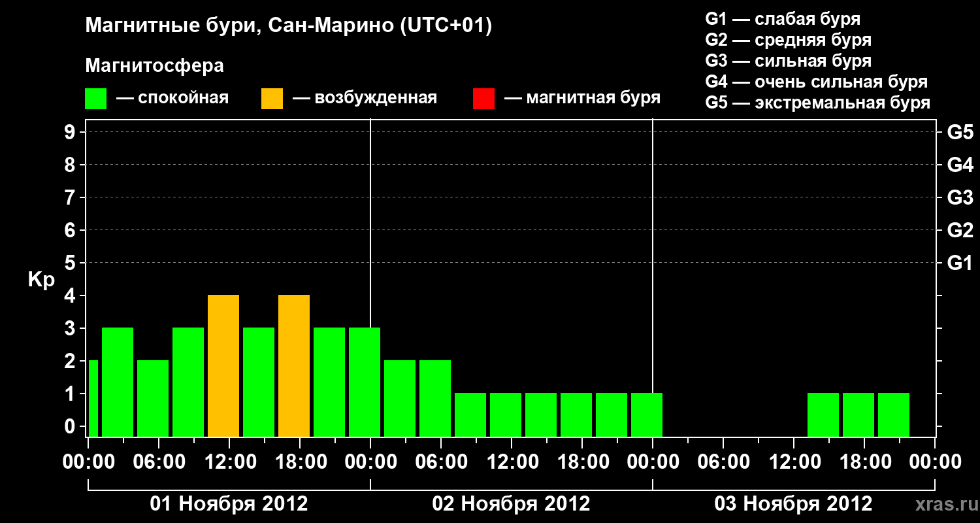Image resolution: width=980 pixels, height=523 pixels.
Task: Click the orange 'возбужденная' legend swatch
Action: tap(272, 99)
